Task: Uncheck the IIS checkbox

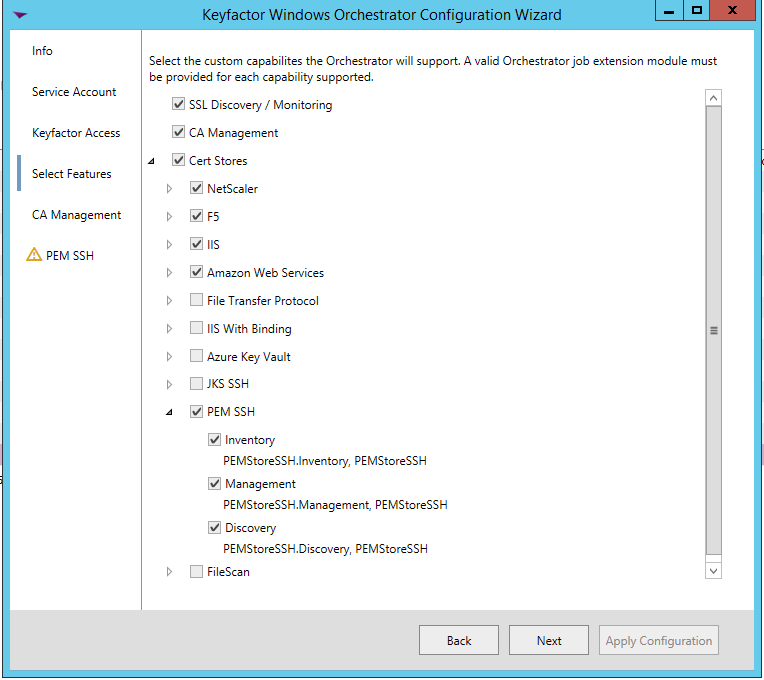Action: [196, 244]
